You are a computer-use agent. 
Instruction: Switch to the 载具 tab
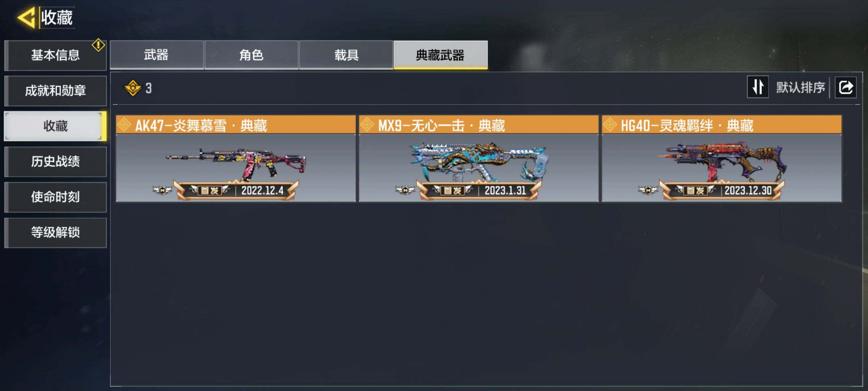[346, 55]
